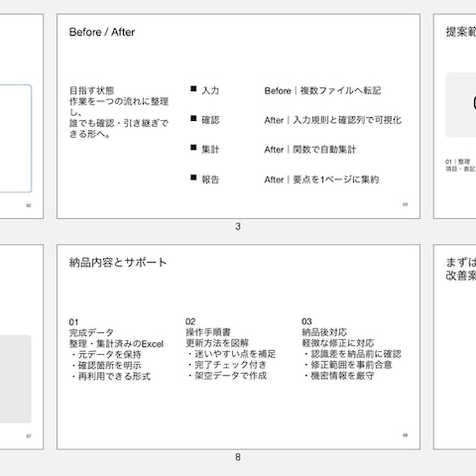The image size is (476, 476).
Task: Click the slide number label 3
Action: (238, 226)
